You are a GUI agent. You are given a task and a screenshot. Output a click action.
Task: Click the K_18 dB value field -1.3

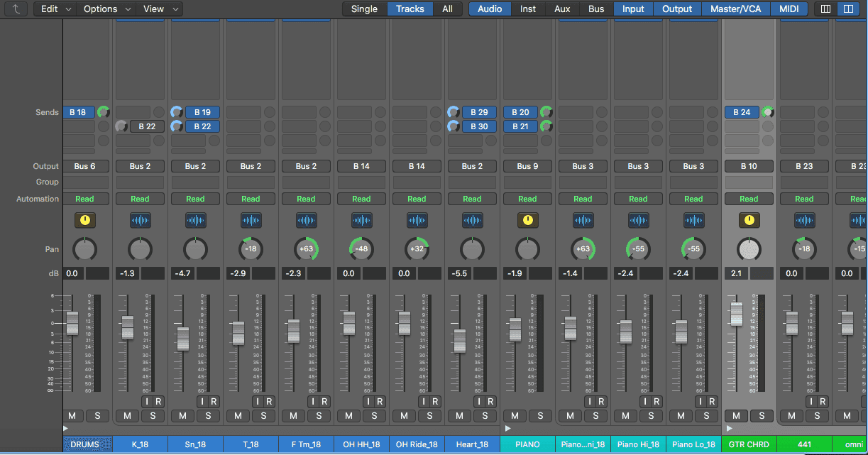click(x=128, y=273)
